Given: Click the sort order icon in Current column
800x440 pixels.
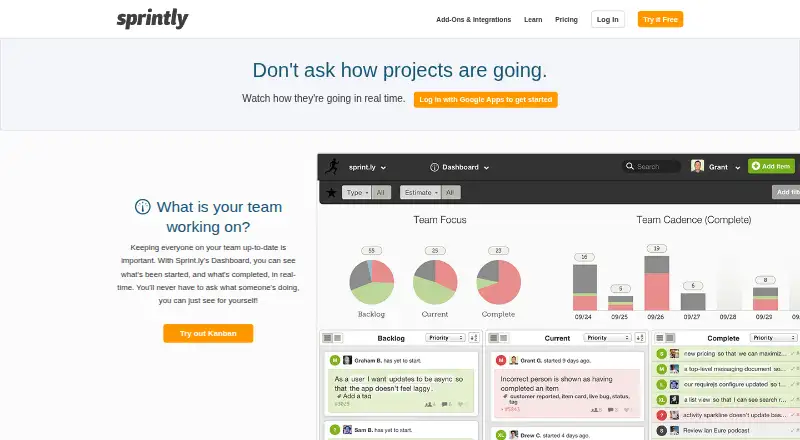Looking at the screenshot, I should pyautogui.click(x=640, y=338).
